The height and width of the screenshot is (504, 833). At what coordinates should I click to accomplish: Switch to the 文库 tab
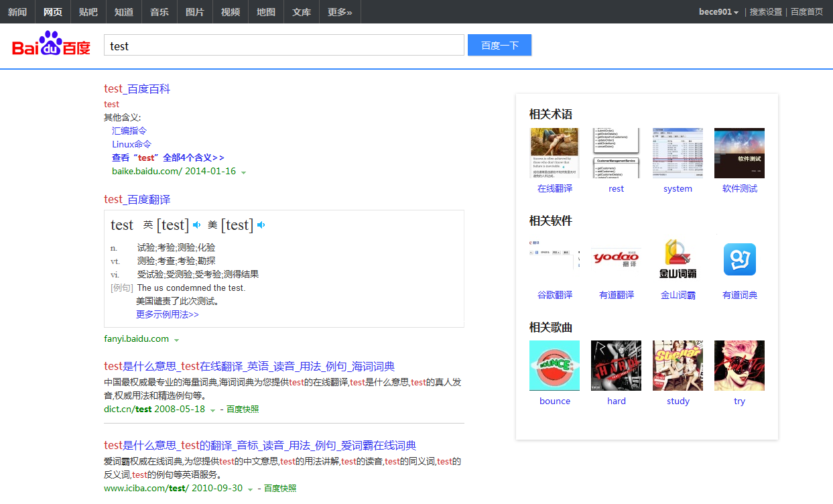tap(302, 11)
